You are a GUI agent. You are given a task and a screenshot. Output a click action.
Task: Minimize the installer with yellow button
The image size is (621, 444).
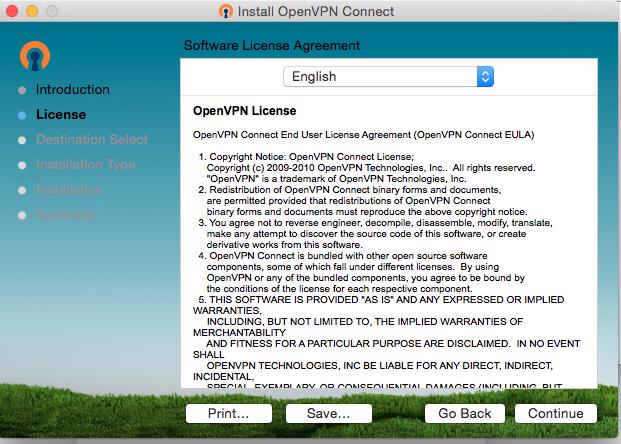[x=32, y=11]
